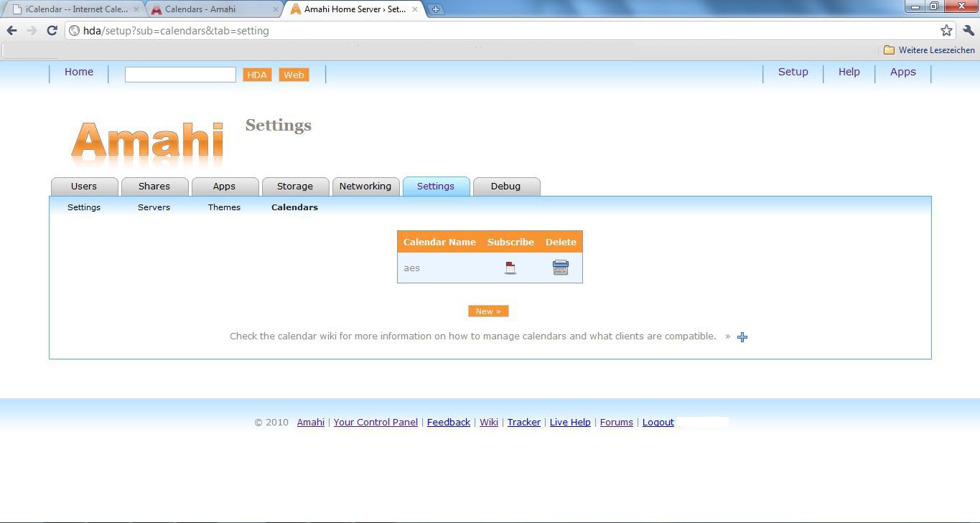
Task: Click the Subscribe icon for aes calendar
Action: pyautogui.click(x=510, y=268)
